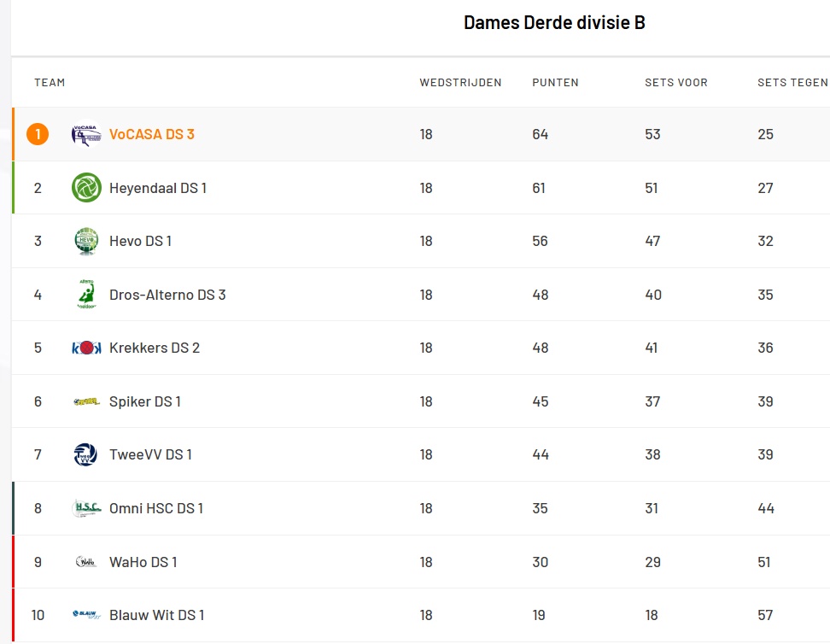This screenshot has height=644, width=830.
Task: Open the Heyendaal DS 1 team page
Action: click(x=158, y=188)
